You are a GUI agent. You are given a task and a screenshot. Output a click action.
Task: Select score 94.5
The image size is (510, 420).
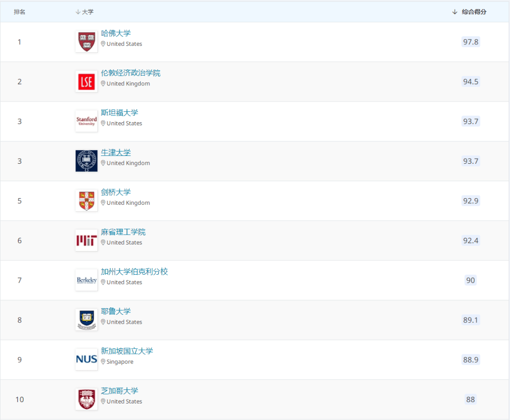pyautogui.click(x=471, y=81)
